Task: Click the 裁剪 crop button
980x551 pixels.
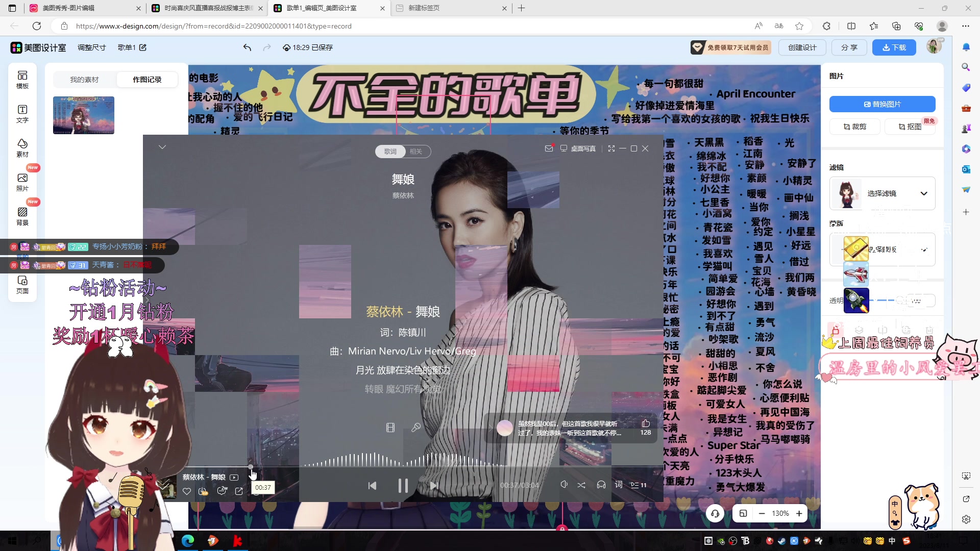Action: click(x=855, y=127)
